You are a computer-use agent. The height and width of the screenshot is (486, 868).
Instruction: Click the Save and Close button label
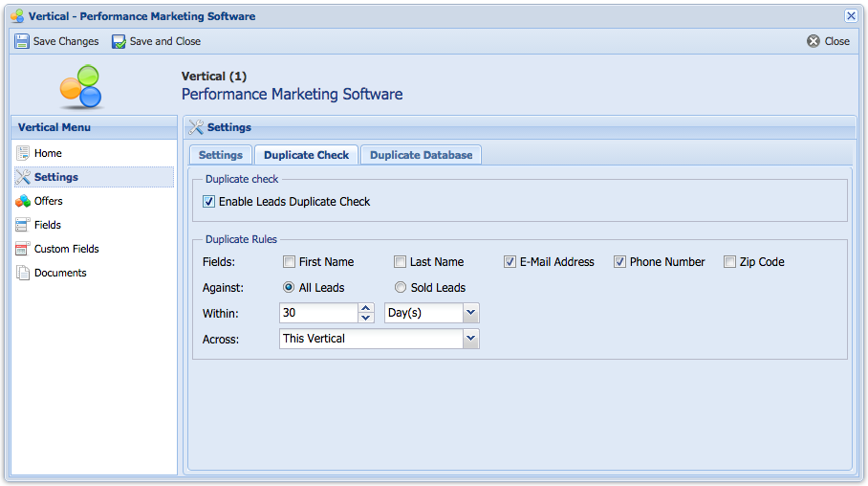pyautogui.click(x=165, y=41)
